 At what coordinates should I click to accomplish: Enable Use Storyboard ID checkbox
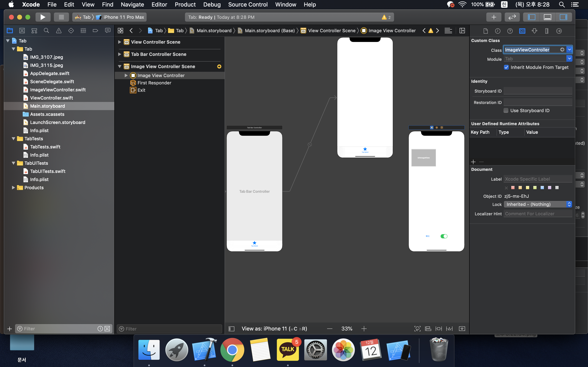point(506,111)
